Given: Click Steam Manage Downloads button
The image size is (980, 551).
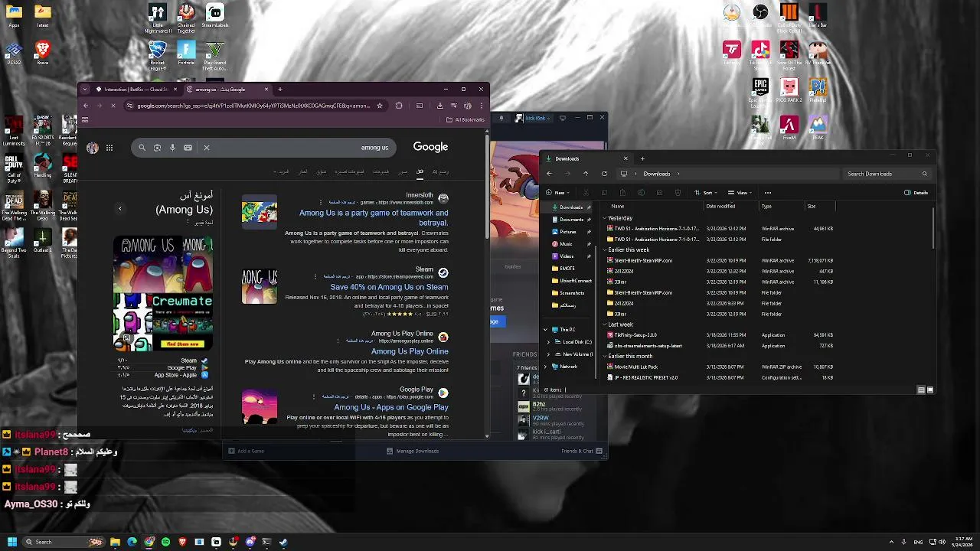Looking at the screenshot, I should [413, 451].
